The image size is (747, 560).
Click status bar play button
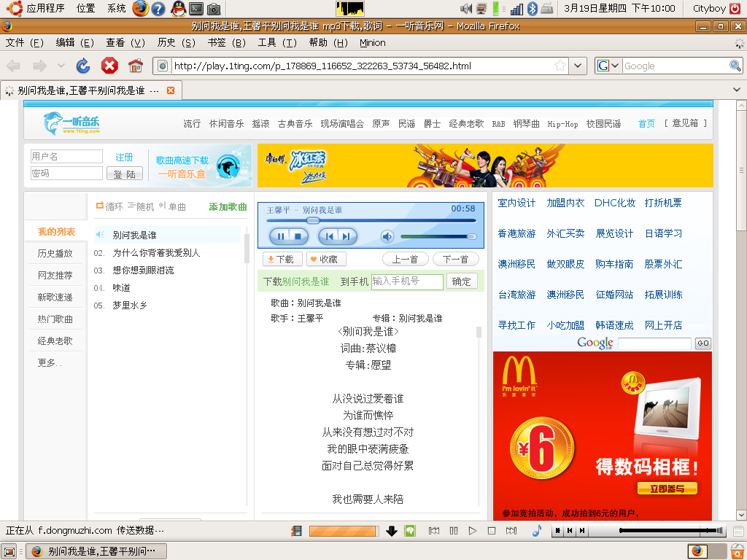pos(472,531)
